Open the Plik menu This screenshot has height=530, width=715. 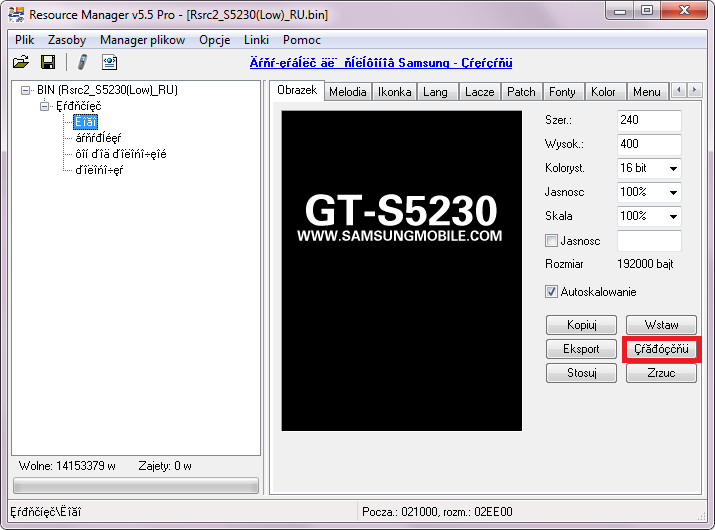click(25, 40)
